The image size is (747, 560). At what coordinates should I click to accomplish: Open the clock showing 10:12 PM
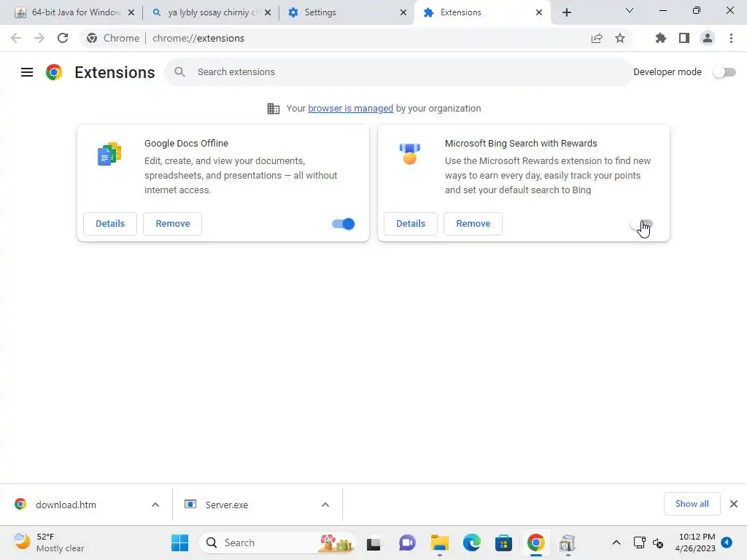coord(695,542)
